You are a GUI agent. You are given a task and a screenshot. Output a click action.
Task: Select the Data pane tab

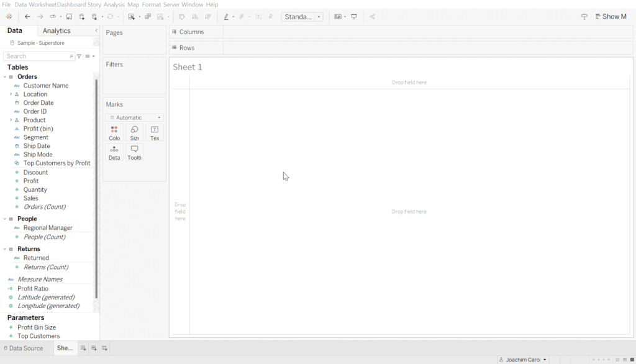pos(15,30)
